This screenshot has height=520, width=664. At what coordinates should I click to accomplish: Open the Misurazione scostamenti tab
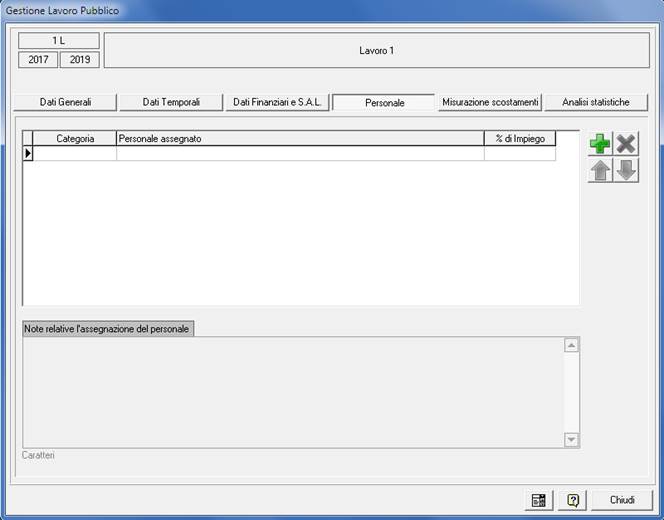coord(490,102)
